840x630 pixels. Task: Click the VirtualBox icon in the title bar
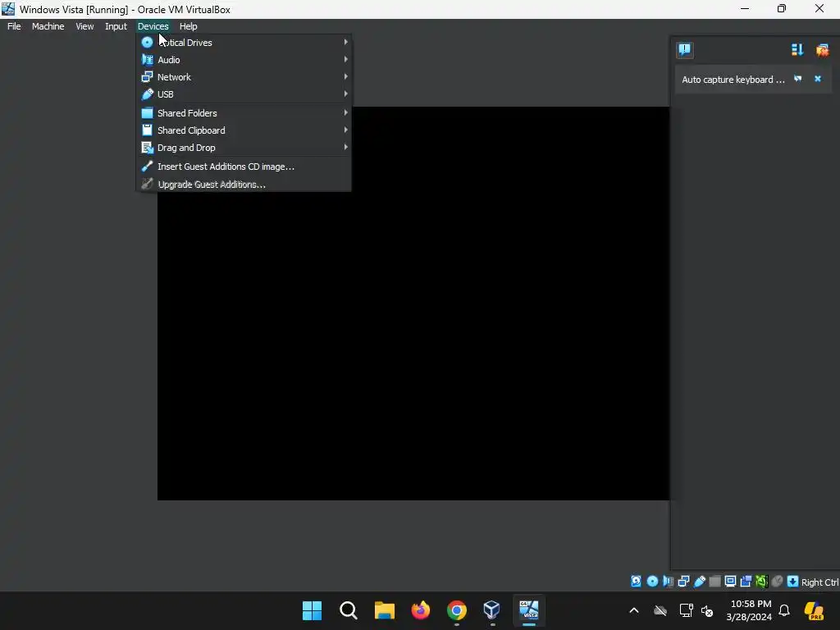(x=8, y=8)
